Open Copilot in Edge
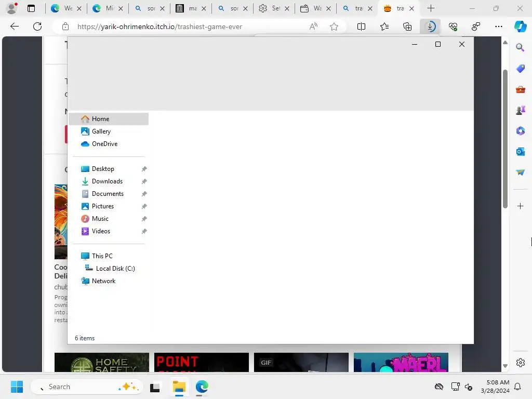Image resolution: width=532 pixels, height=399 pixels. coord(521,26)
